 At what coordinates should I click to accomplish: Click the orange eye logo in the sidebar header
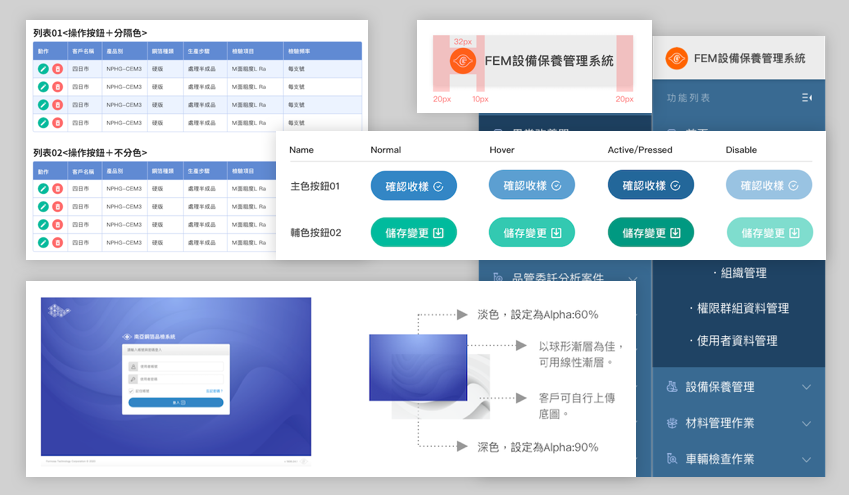pyautogui.click(x=676, y=58)
